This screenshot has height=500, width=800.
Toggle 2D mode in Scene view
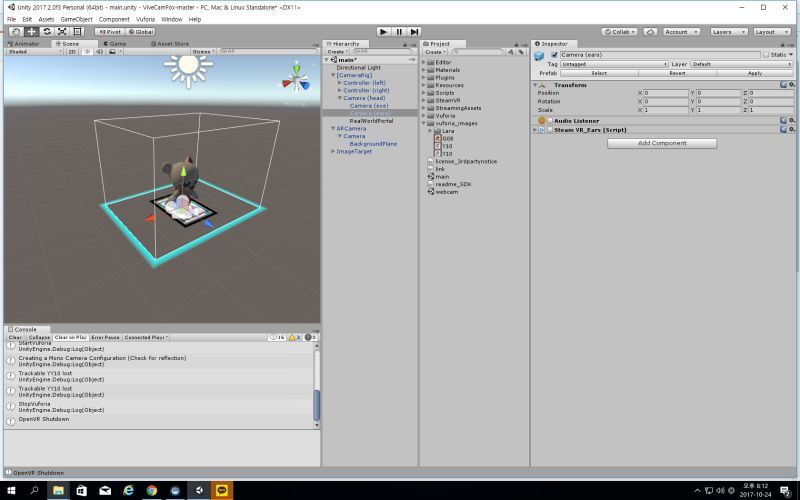72,52
